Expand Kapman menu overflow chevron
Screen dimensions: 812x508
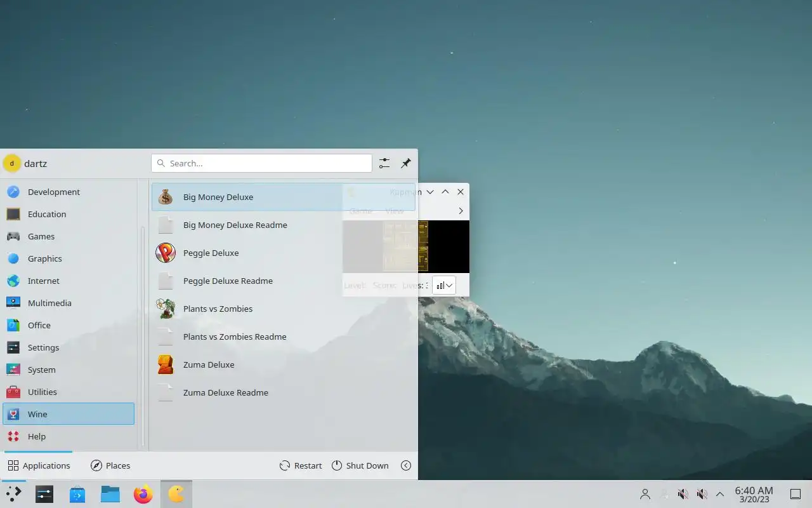pyautogui.click(x=461, y=211)
